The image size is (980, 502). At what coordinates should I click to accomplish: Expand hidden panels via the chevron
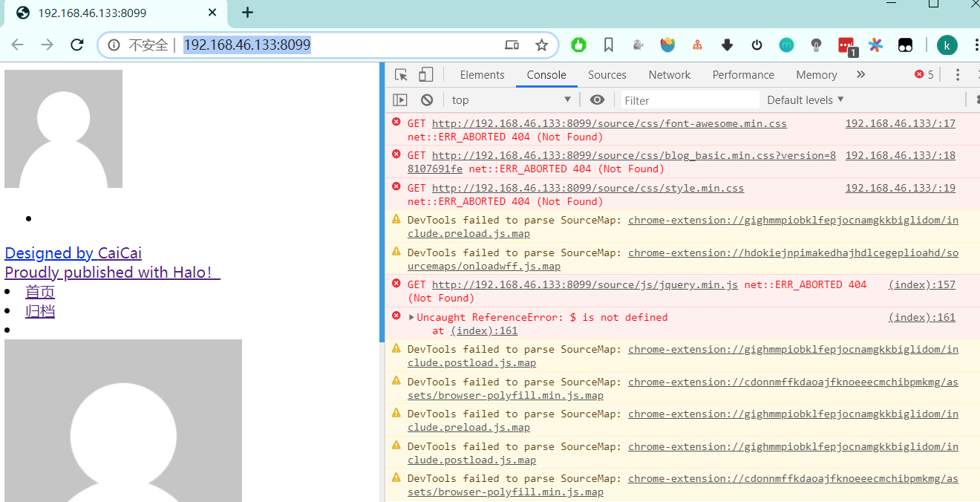tap(860, 74)
